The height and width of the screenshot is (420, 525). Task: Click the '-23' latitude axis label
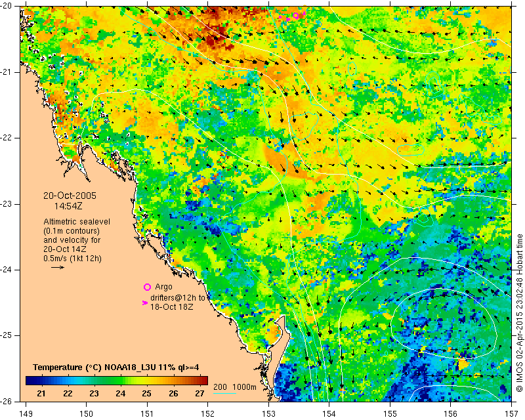point(7,204)
